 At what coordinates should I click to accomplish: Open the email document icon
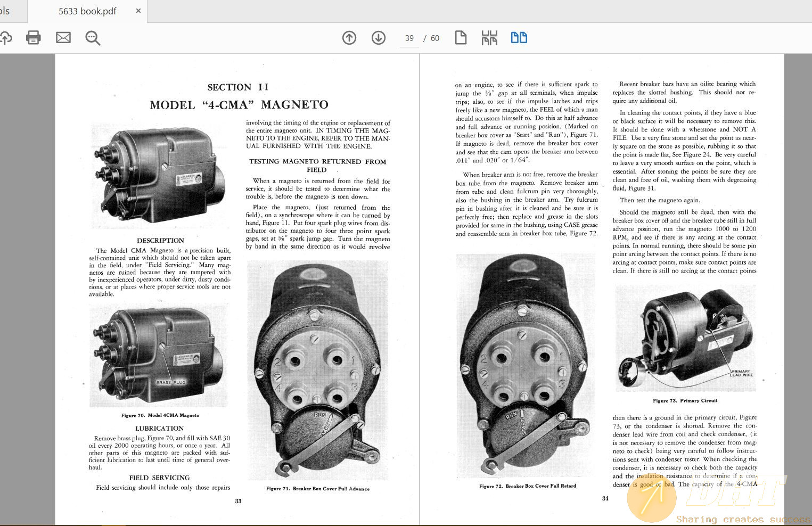[63, 38]
